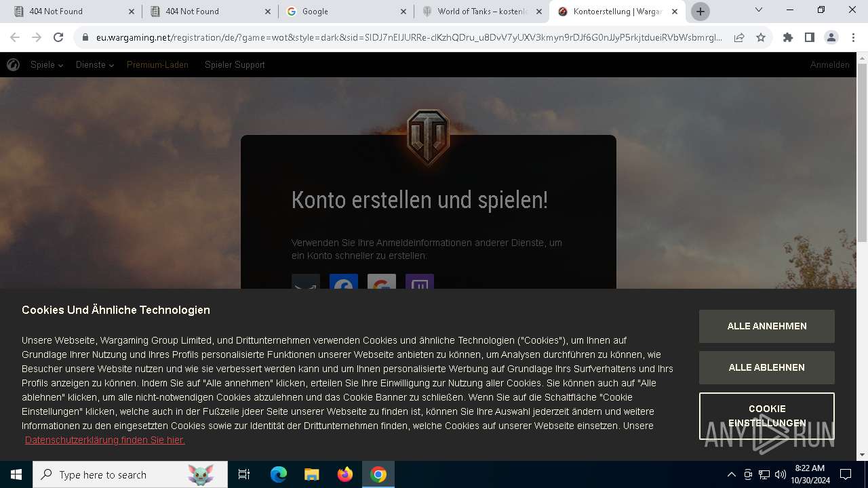Screen dimensions: 868x488
Task: Open File Explorer from taskbar
Action: (312, 474)
